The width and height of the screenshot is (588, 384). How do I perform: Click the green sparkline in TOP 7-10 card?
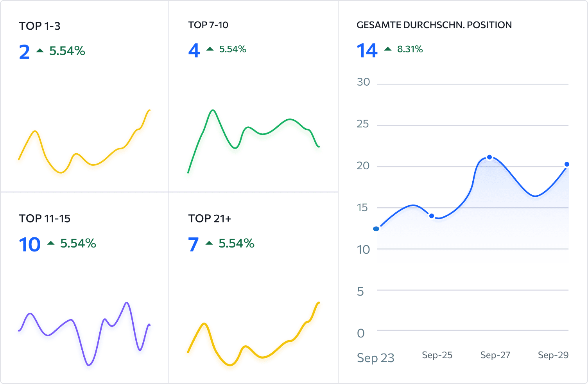click(x=254, y=141)
